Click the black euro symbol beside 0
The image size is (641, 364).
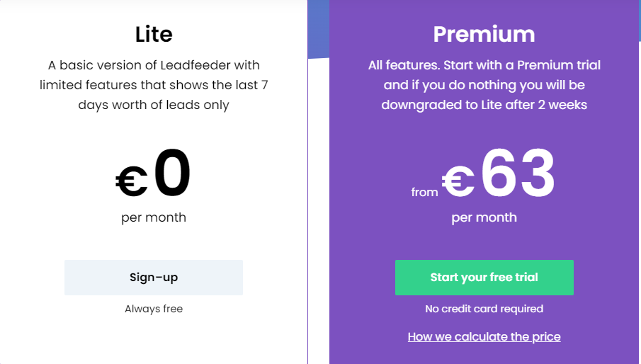pos(131,181)
